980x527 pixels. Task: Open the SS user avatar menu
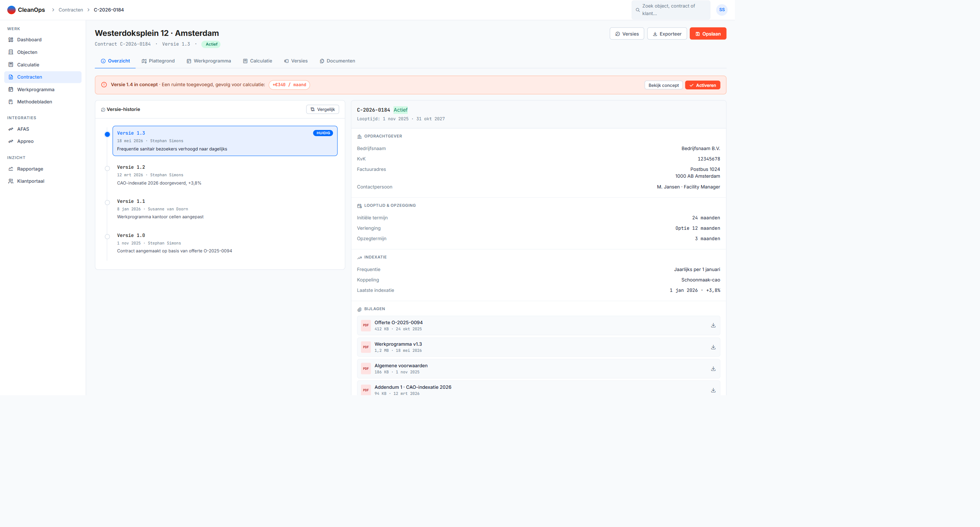(722, 10)
